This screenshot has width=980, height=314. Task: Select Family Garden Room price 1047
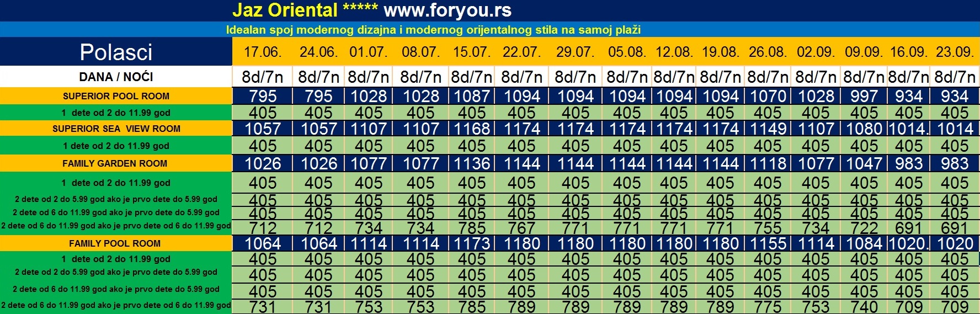[863, 163]
